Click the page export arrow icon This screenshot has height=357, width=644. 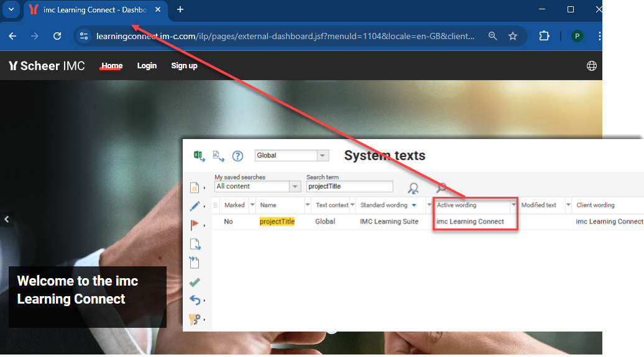[195, 244]
